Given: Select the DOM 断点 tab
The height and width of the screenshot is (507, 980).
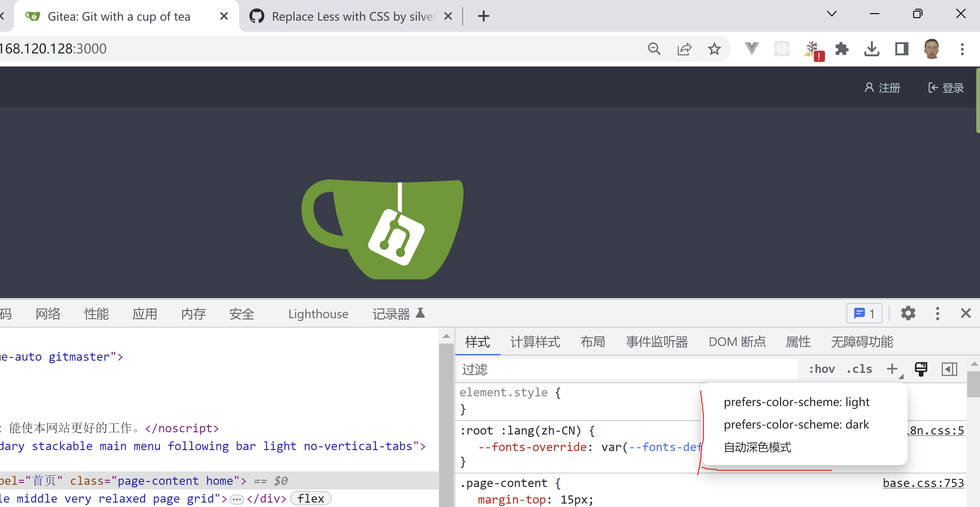Looking at the screenshot, I should point(737,341).
